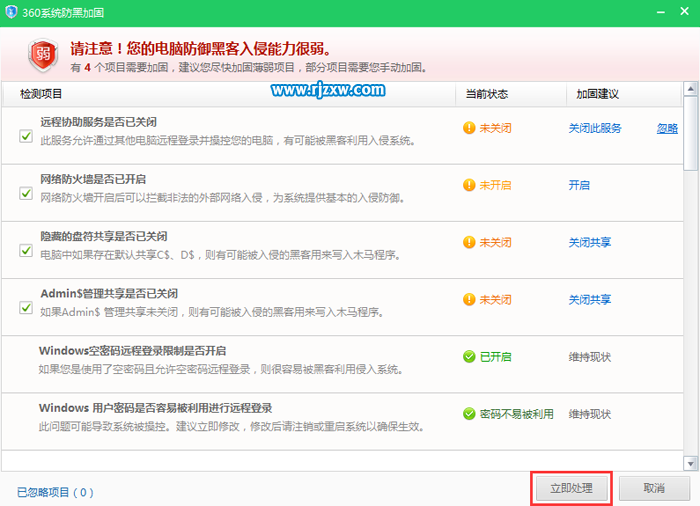This screenshot has height=506, width=700.
Task: Click scrollbar up arrow in list
Action: [691, 88]
